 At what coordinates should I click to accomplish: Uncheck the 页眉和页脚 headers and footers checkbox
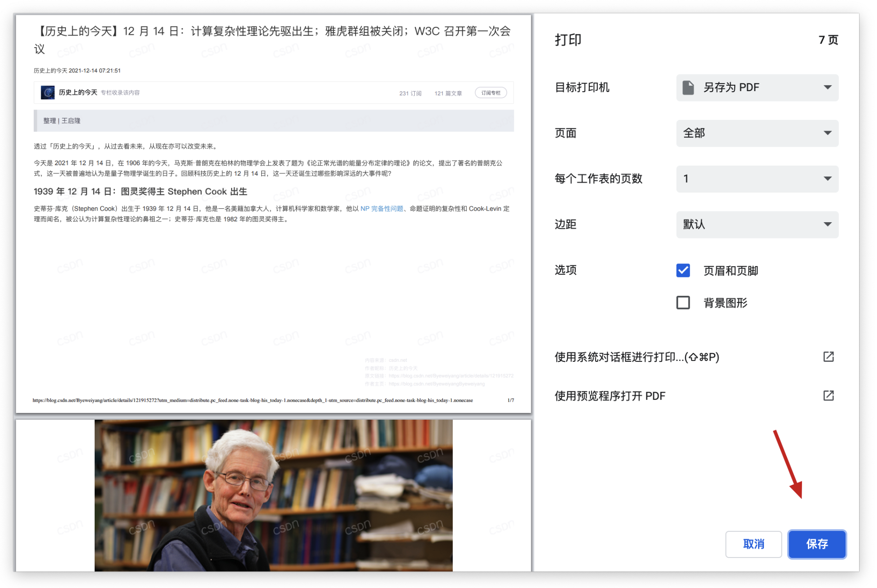[683, 270]
